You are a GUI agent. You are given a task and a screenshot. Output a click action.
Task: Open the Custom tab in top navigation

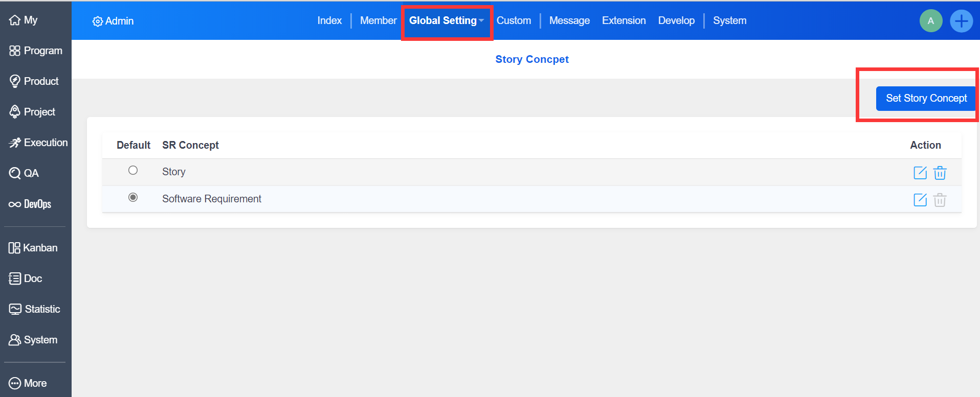tap(514, 20)
